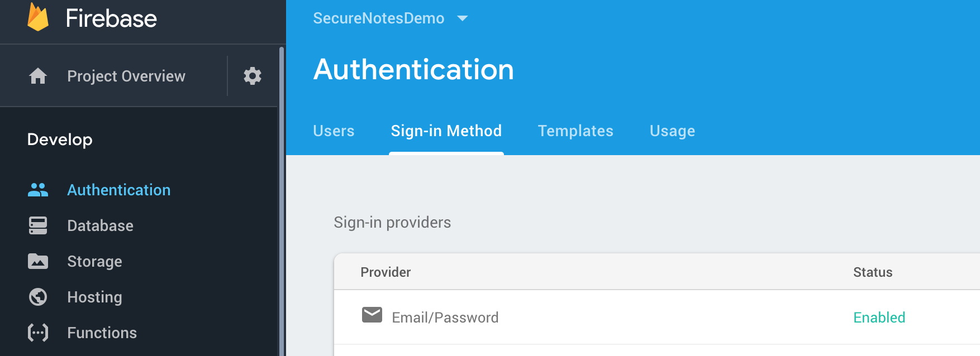The image size is (980, 356).
Task: Click the Firebase flame logo
Action: click(x=38, y=17)
